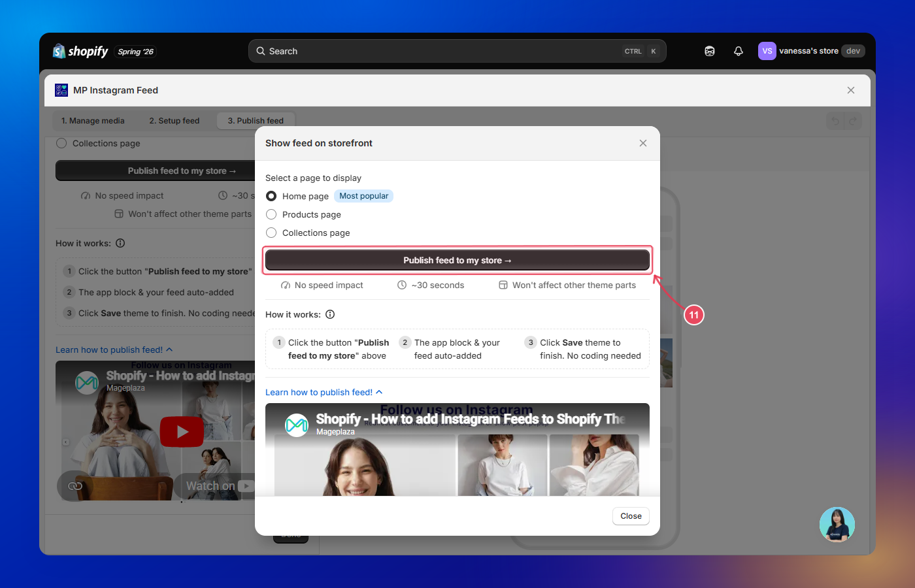Viewport: 915px width, 588px height.
Task: Open the Spring '26 edition badge
Action: coord(136,52)
